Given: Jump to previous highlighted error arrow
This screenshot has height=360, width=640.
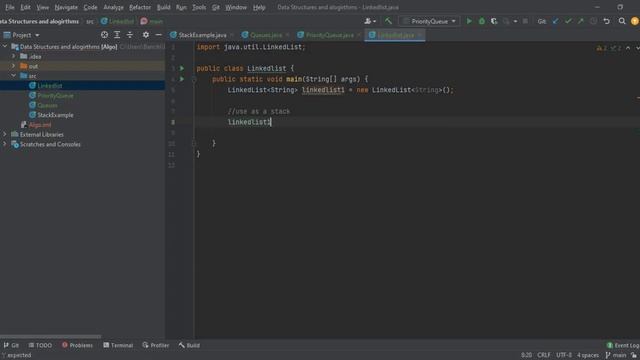Looking at the screenshot, I should (628, 48).
